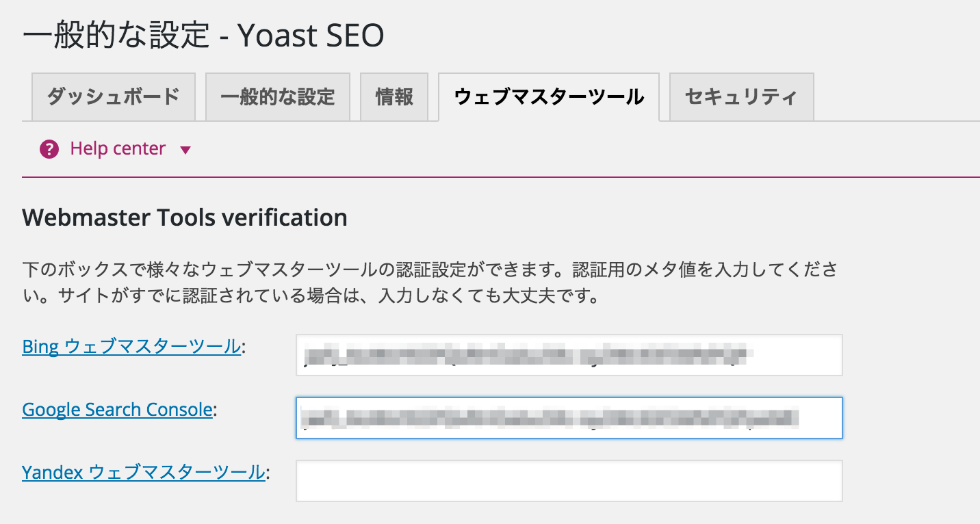The height and width of the screenshot is (524, 980).
Task: Switch to the ダッシュボード tab
Action: (x=114, y=96)
